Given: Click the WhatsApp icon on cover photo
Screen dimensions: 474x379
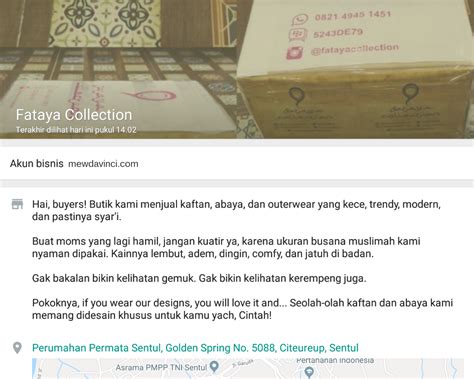Looking at the screenshot, I should (x=299, y=19).
